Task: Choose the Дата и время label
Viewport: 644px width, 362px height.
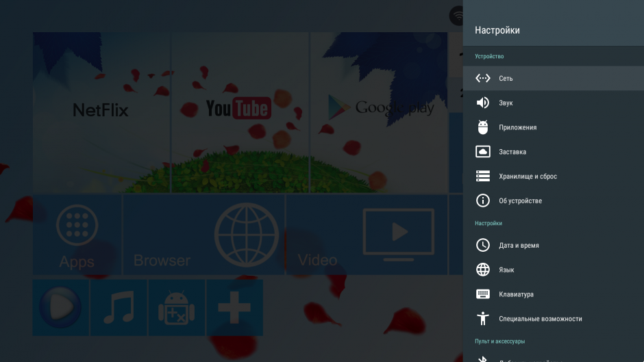Action: 519,246
